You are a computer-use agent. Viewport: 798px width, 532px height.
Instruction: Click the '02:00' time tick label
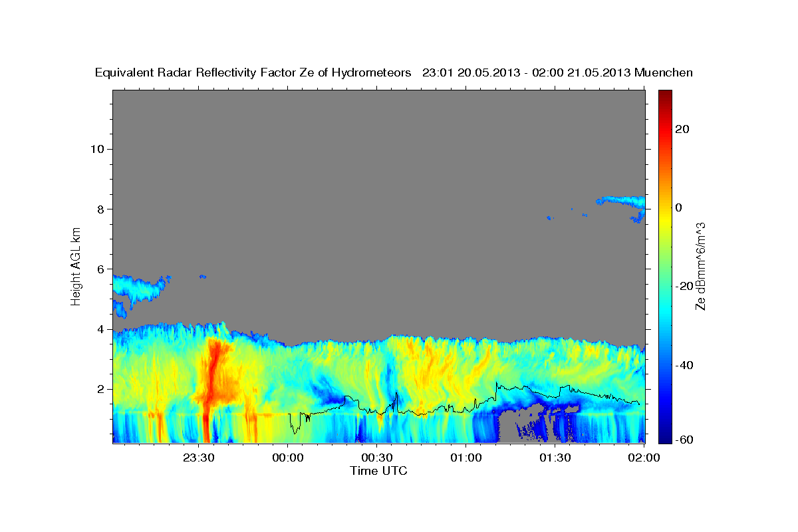click(x=644, y=458)
